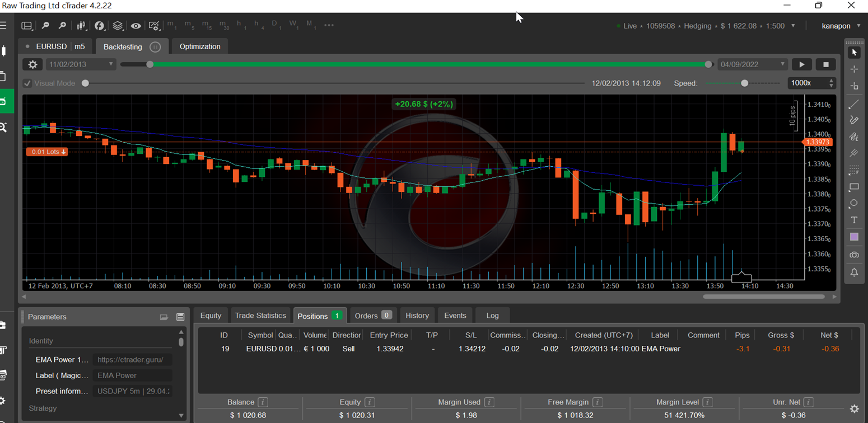Click the Visual Mode progress slider handle

click(x=85, y=83)
